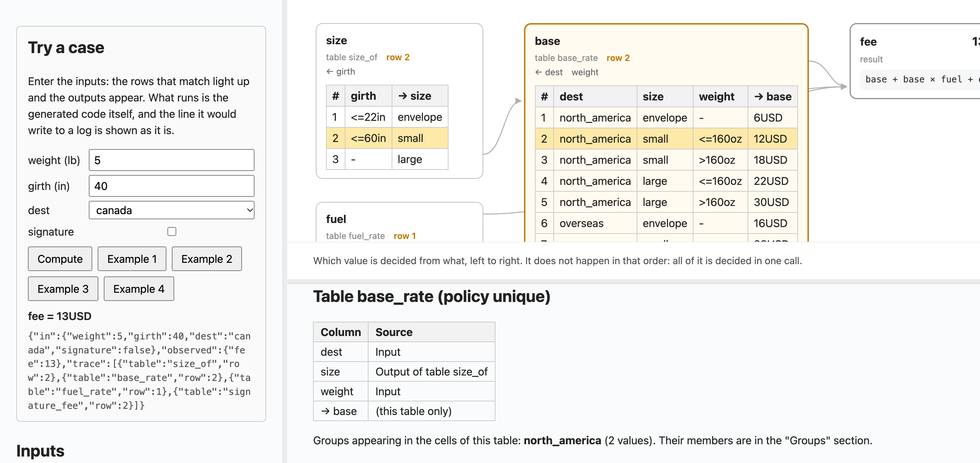Click the 'overseas' dest cell

(595, 223)
